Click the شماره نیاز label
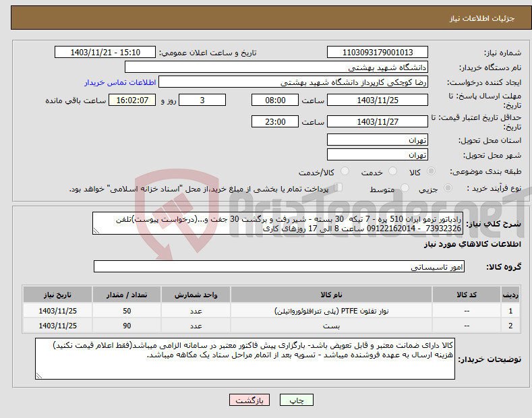532x418 pixels. (x=502, y=53)
